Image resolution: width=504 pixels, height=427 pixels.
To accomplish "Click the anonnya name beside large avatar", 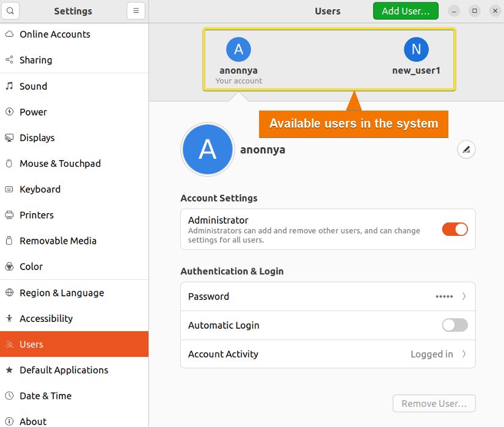I will (263, 150).
